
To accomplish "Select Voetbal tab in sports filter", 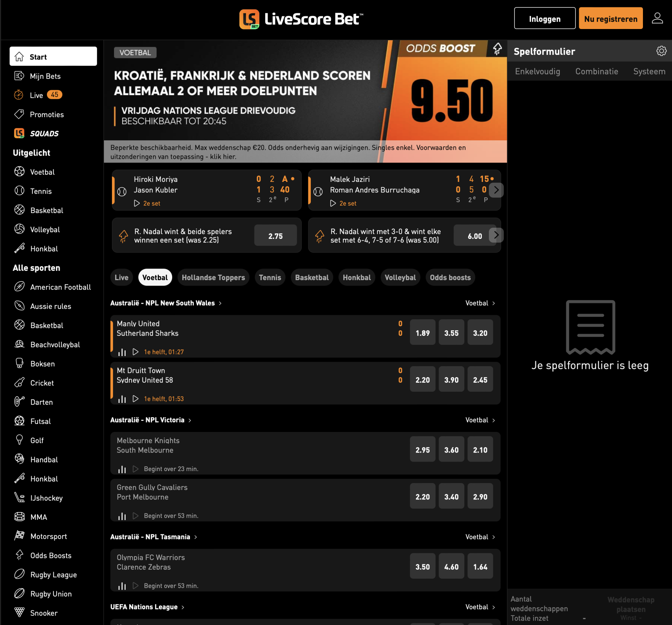I will point(154,277).
